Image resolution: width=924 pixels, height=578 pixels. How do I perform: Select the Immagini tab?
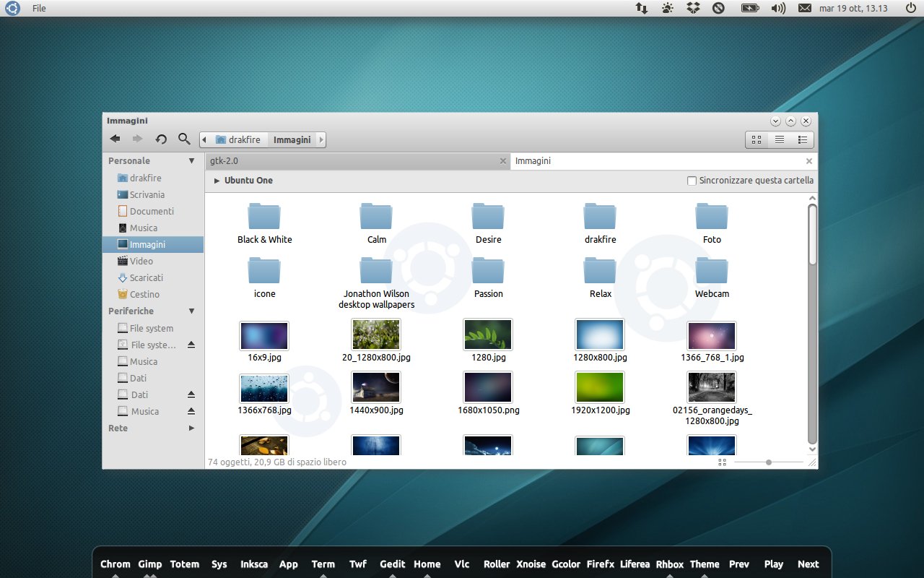(664, 161)
